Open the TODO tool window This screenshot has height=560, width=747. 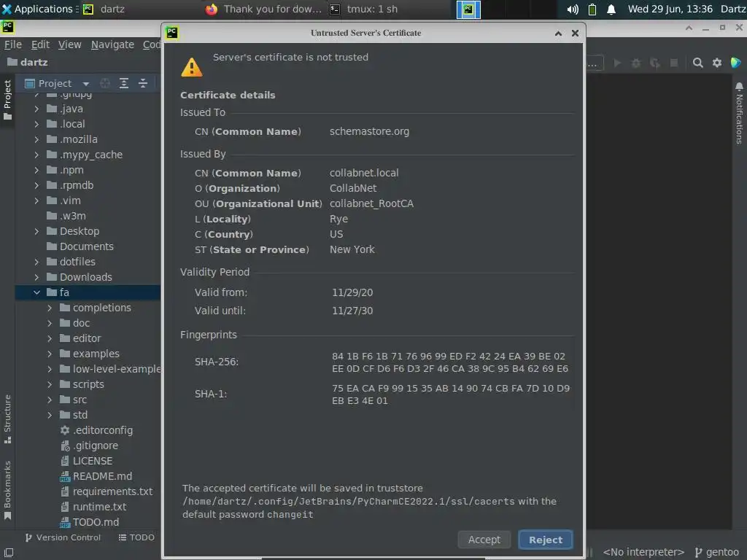coord(136,537)
